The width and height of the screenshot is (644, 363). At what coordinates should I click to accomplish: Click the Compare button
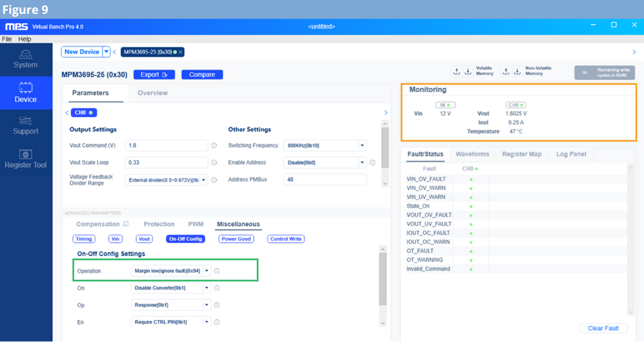click(x=202, y=75)
